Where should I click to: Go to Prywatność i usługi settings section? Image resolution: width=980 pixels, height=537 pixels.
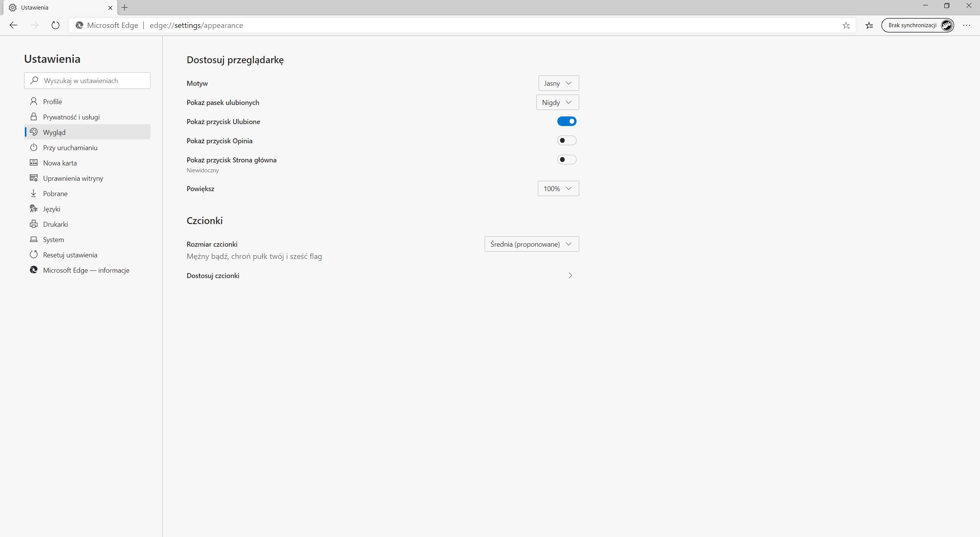pos(71,117)
